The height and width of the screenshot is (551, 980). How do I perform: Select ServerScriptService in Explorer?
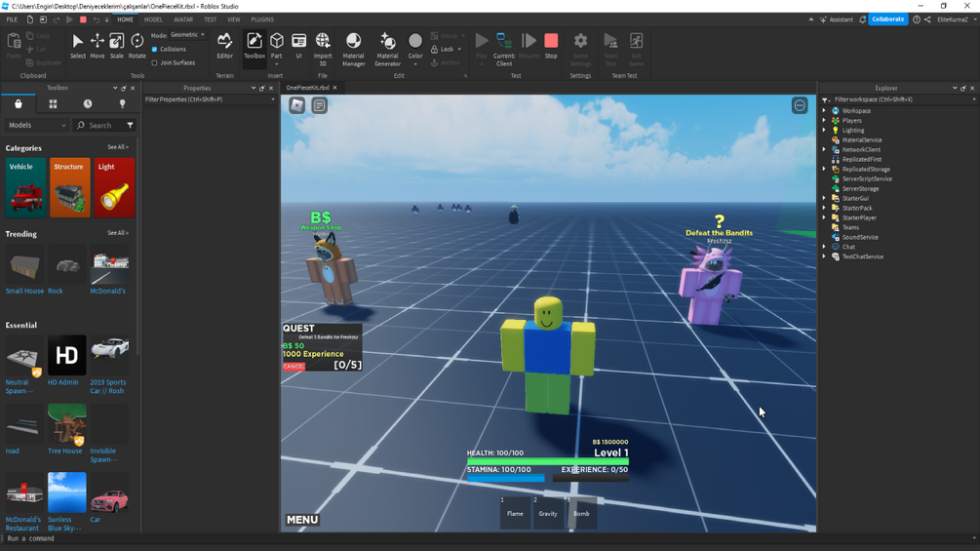click(866, 178)
